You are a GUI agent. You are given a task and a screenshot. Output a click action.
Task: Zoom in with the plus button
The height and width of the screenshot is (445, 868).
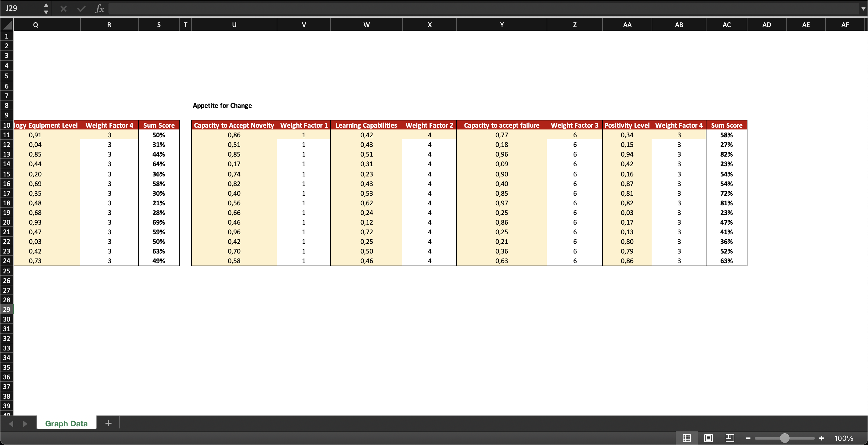point(822,438)
